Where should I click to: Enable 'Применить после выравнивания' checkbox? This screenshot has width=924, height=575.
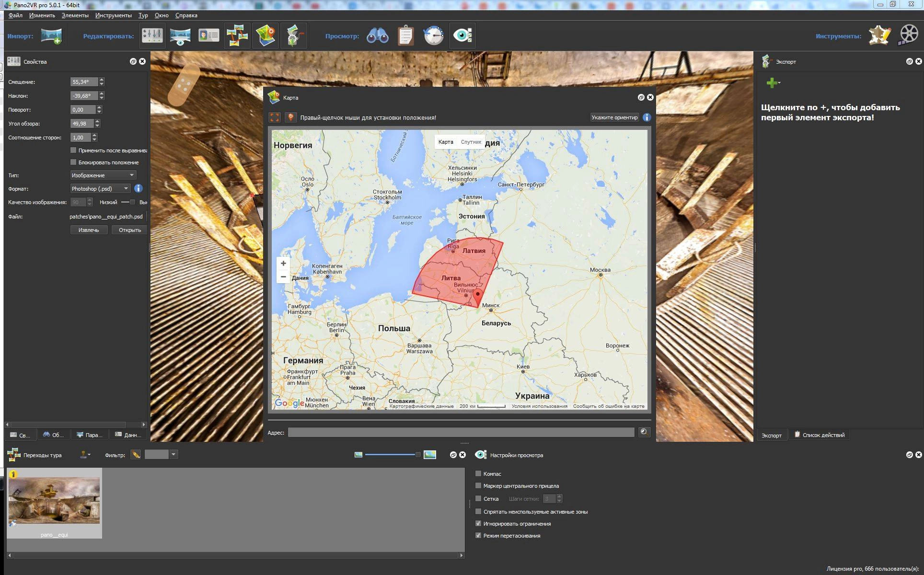click(73, 150)
